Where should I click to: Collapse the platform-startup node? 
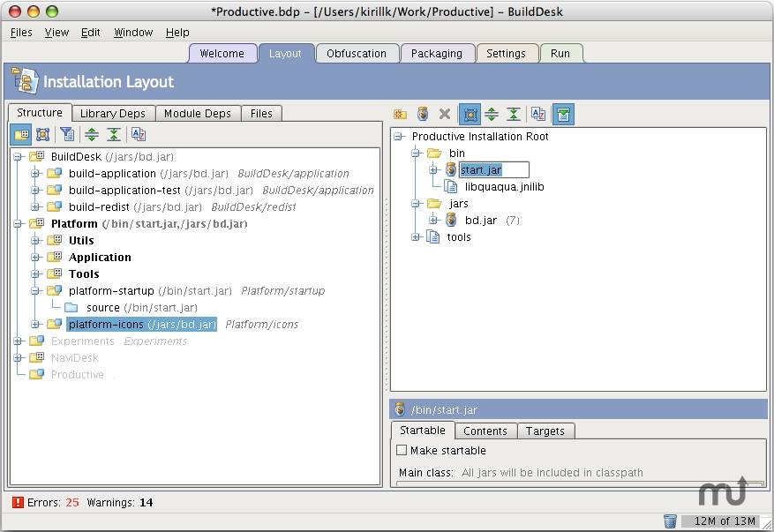(x=35, y=291)
